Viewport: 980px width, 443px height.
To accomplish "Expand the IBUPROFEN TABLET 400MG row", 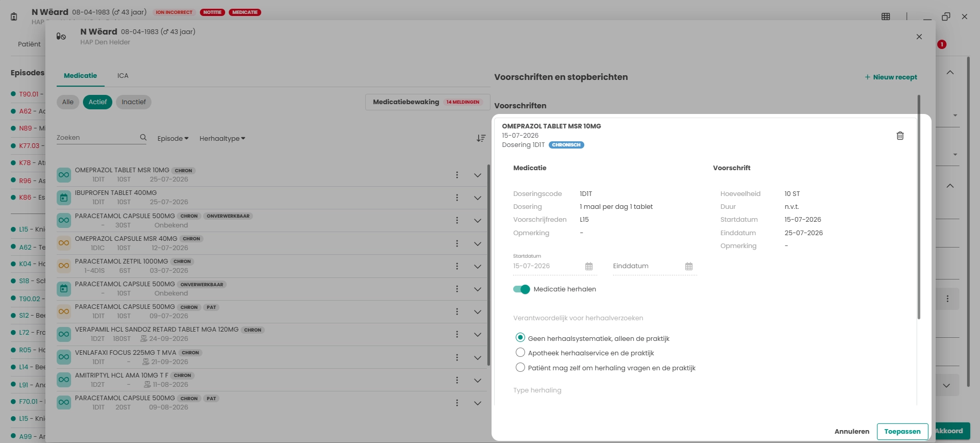I will [478, 198].
